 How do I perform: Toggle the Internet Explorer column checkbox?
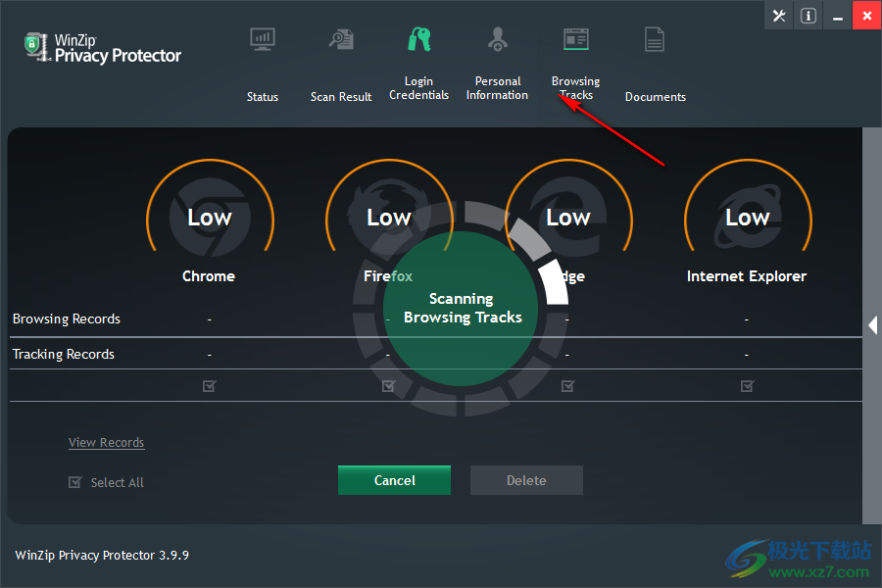coord(748,386)
